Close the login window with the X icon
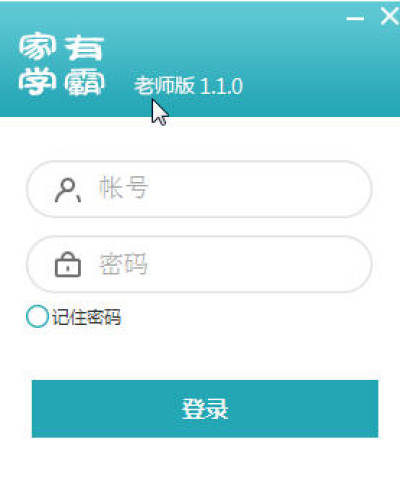The image size is (400, 481). [x=389, y=16]
